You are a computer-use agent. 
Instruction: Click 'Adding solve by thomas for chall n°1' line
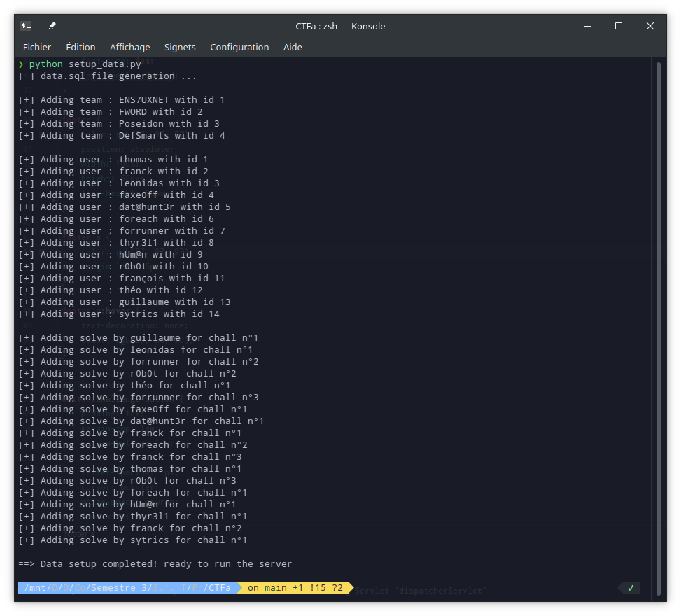pyautogui.click(x=130, y=469)
